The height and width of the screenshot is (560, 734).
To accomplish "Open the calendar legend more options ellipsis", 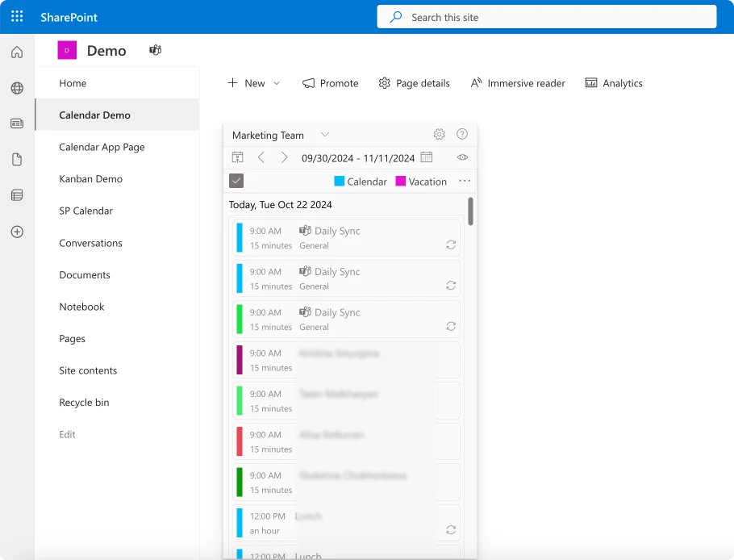I will tap(465, 181).
